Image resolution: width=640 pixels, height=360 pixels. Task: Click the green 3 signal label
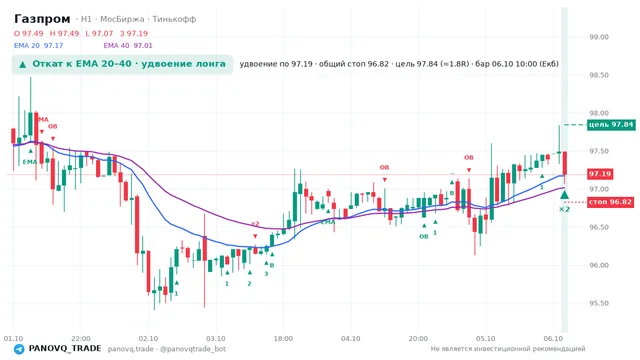click(266, 273)
